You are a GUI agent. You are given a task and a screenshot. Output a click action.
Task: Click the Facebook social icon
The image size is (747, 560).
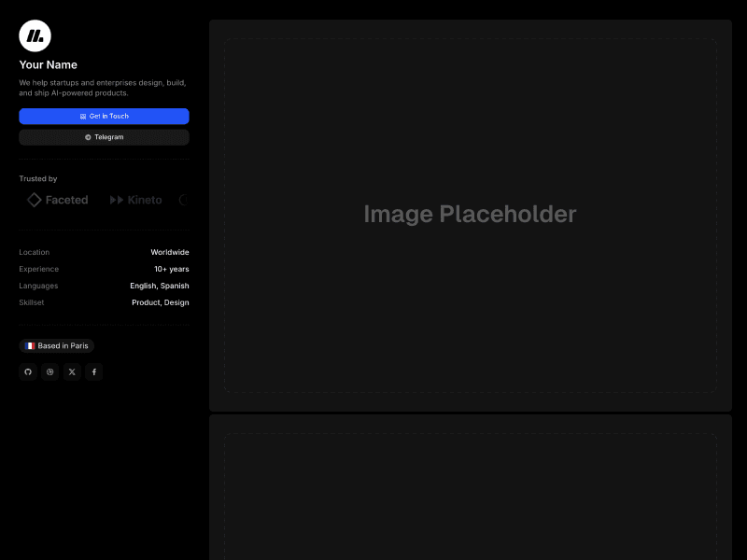click(94, 371)
